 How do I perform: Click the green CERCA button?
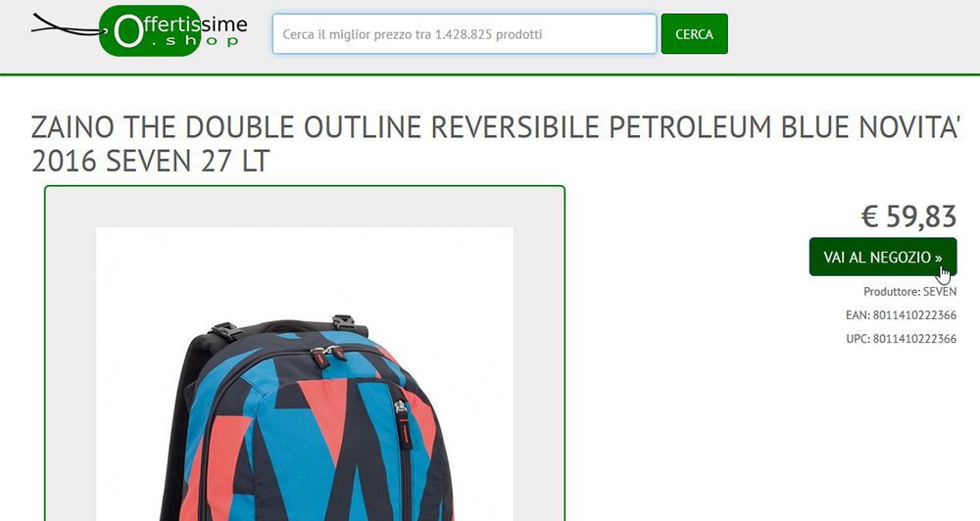point(695,33)
